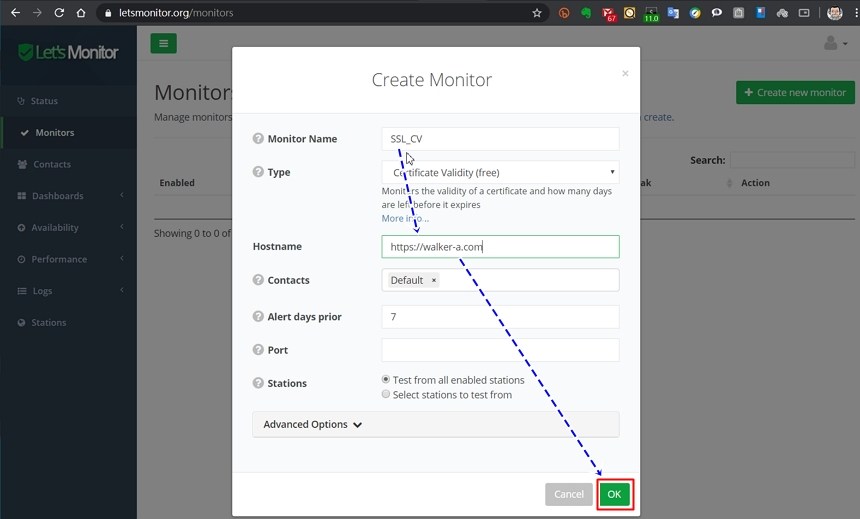The height and width of the screenshot is (519, 860).
Task: Click the create link on Monitors page
Action: coord(658,117)
